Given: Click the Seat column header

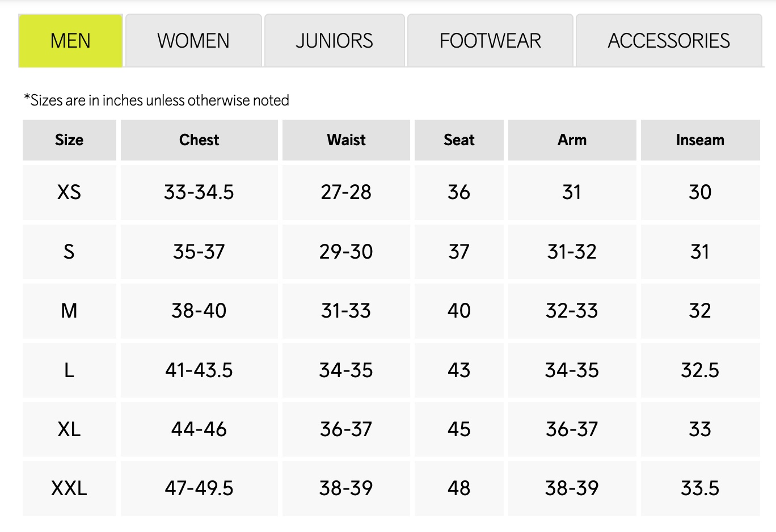Looking at the screenshot, I should click(x=459, y=140).
